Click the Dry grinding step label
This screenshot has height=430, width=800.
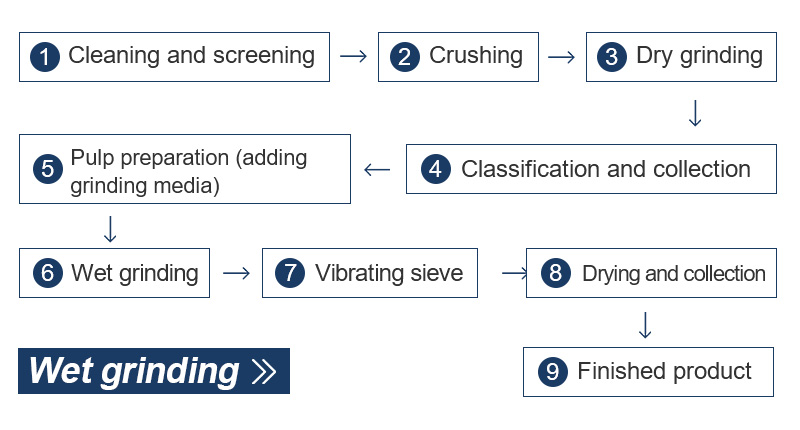click(699, 56)
